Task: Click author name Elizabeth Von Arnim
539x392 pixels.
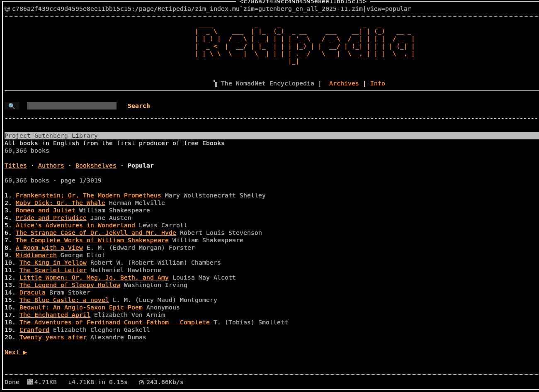Action: [x=129, y=315]
